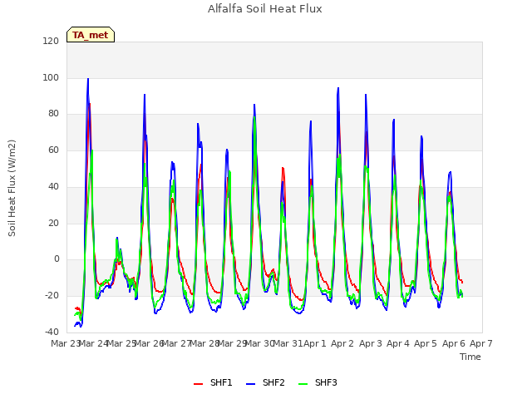This screenshot has width=532, height=399.
Task: Click the Apr 3 x-axis date label
Action: 371,343
